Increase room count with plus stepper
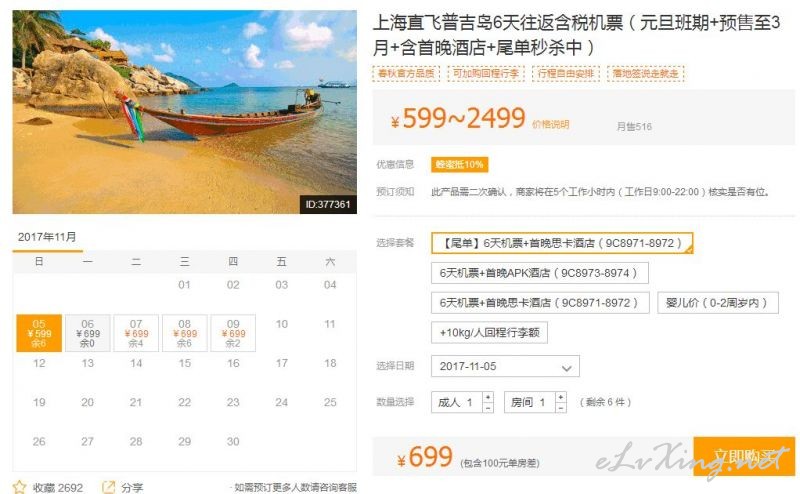Image resolution: width=800 pixels, height=494 pixels. (561, 397)
